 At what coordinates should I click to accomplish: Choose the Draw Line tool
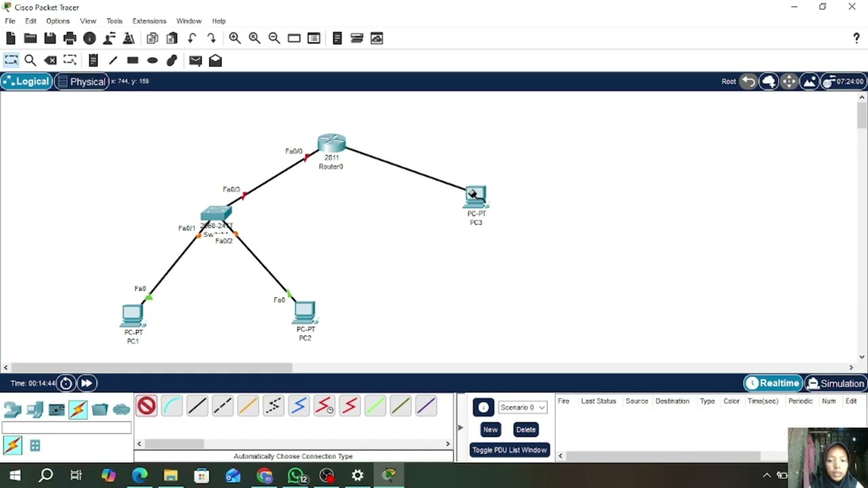[x=113, y=60]
